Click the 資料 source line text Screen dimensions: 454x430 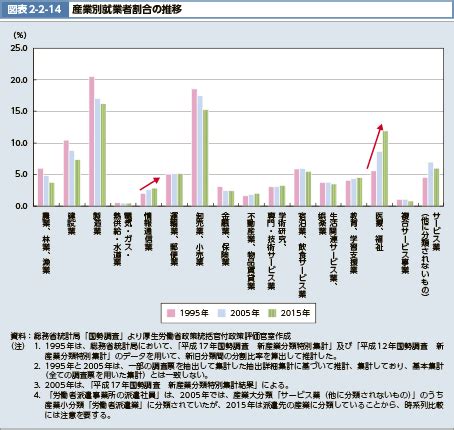click(151, 336)
